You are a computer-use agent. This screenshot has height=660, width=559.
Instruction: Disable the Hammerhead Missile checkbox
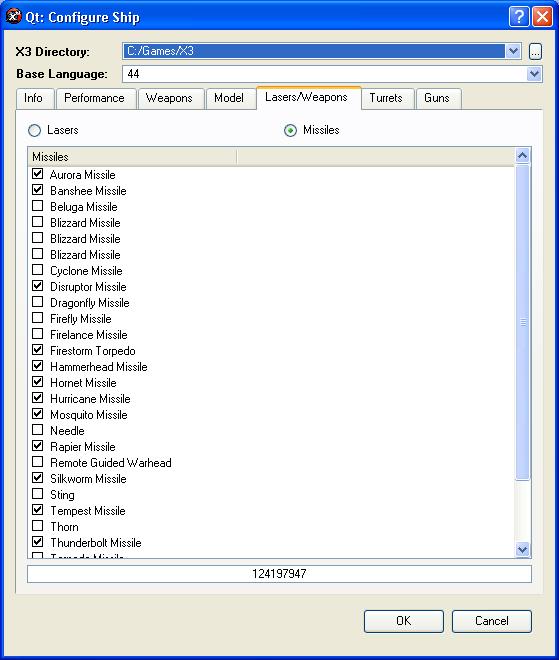[37, 365]
